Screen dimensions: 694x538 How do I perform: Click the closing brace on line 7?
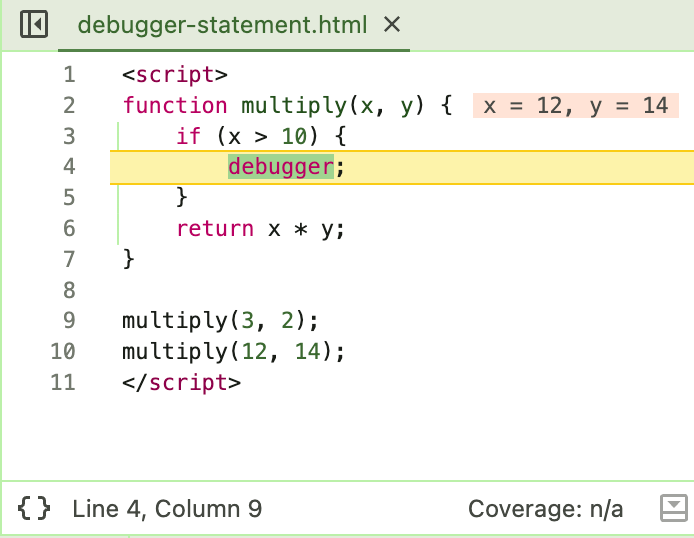(128, 259)
